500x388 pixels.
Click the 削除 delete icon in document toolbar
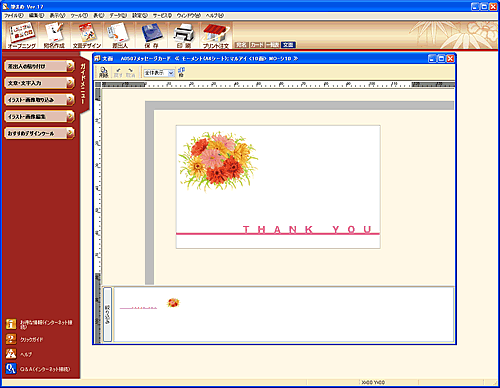pos(104,72)
